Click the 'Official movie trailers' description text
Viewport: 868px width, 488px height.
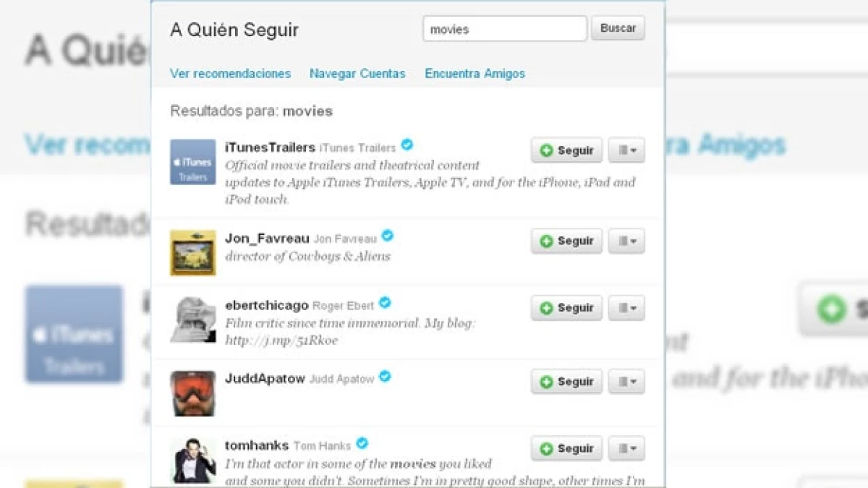pos(430,182)
